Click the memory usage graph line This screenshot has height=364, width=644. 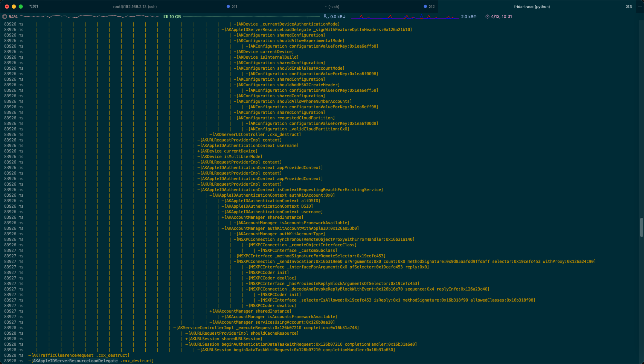click(x=251, y=16)
